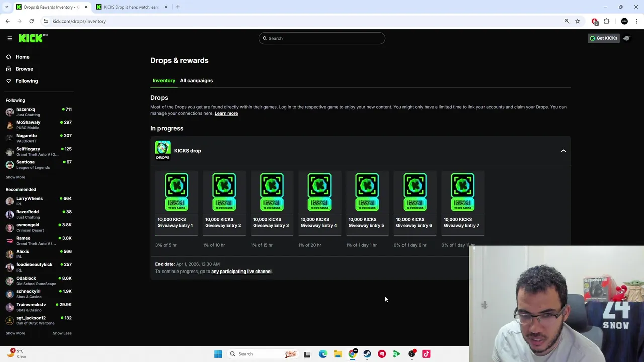
Task: Open Santtosa's channel avatar
Action: pos(10,165)
